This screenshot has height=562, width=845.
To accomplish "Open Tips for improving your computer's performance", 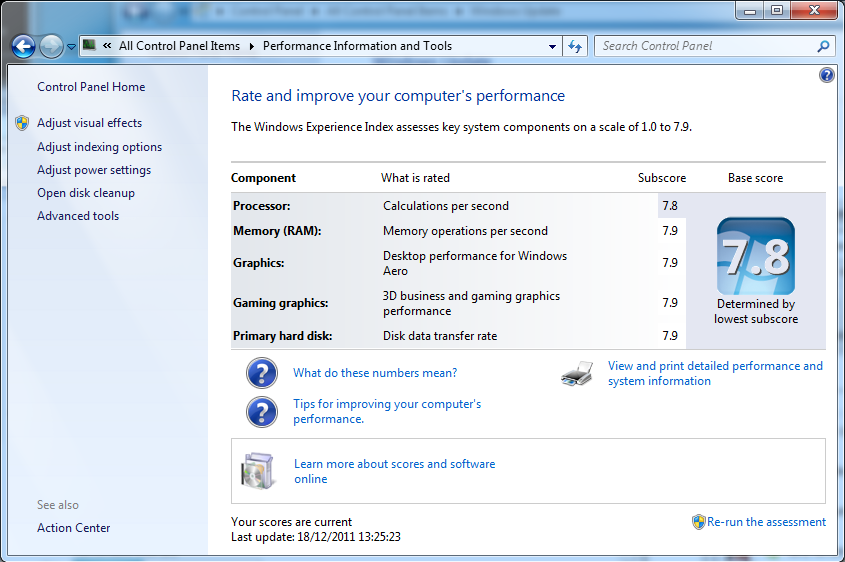I will pos(387,411).
